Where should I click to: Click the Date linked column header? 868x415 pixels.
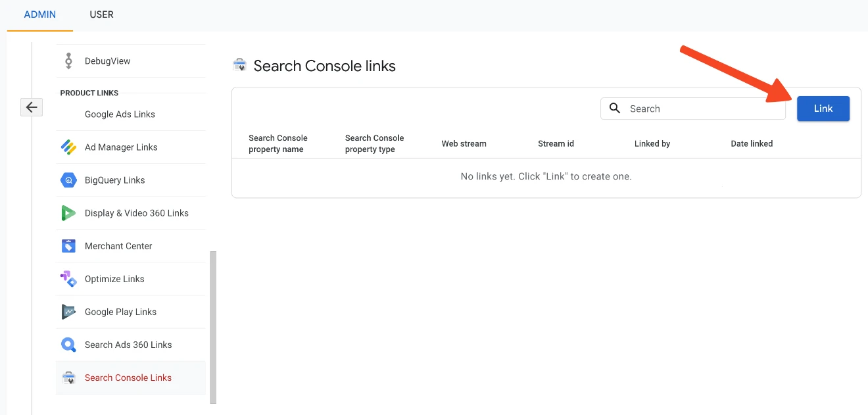point(752,143)
